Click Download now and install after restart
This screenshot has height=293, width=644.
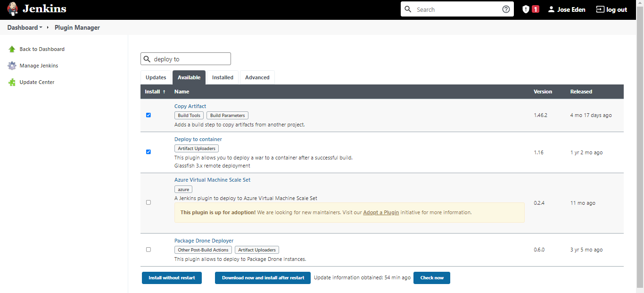[263, 278]
